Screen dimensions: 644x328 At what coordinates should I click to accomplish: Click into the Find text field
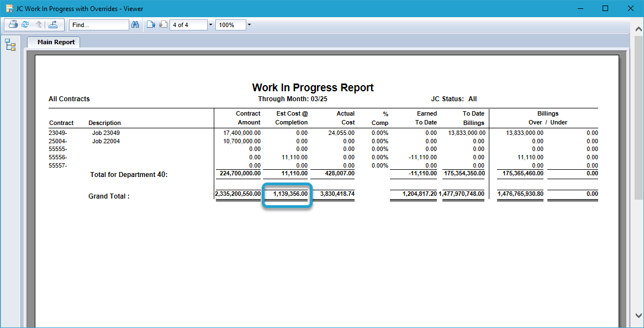pyautogui.click(x=99, y=25)
